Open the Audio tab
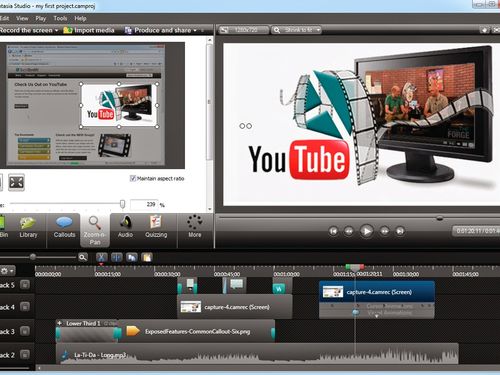500x375 pixels. [125, 228]
